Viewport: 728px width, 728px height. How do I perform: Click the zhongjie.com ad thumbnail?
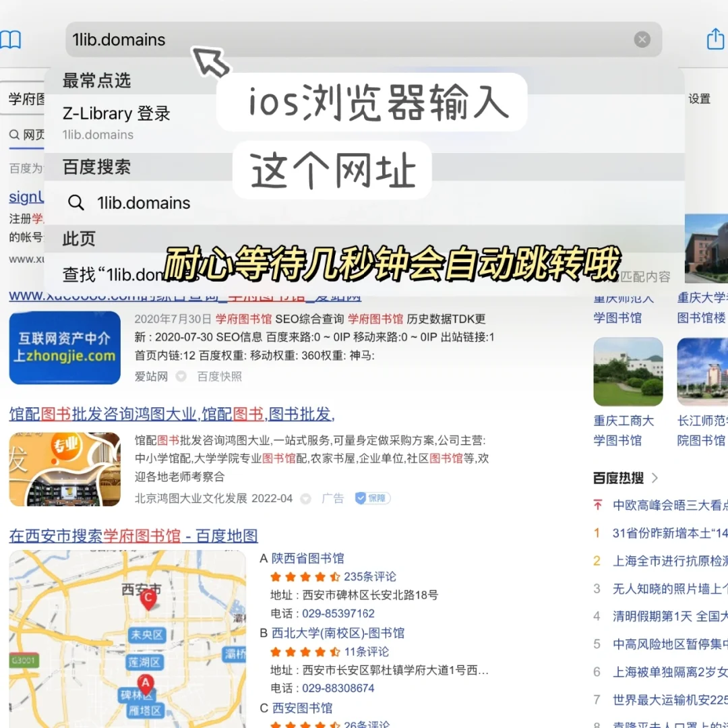pyautogui.click(x=65, y=347)
